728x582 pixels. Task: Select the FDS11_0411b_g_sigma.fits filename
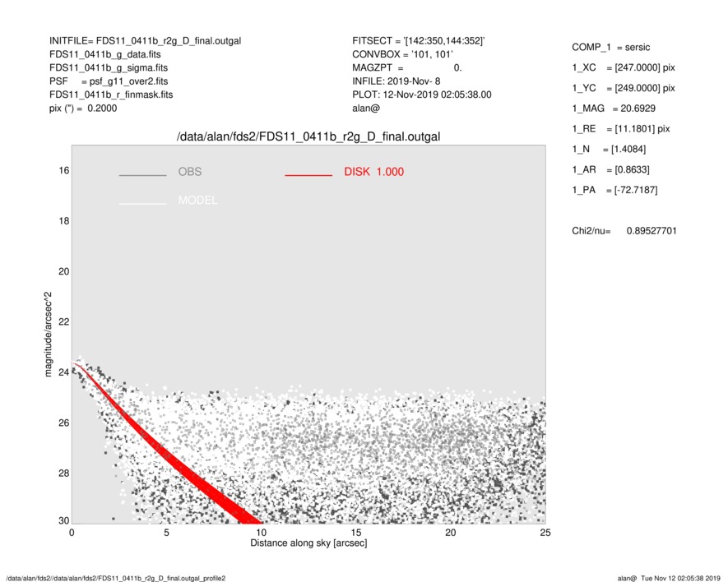pyautogui.click(x=109, y=67)
